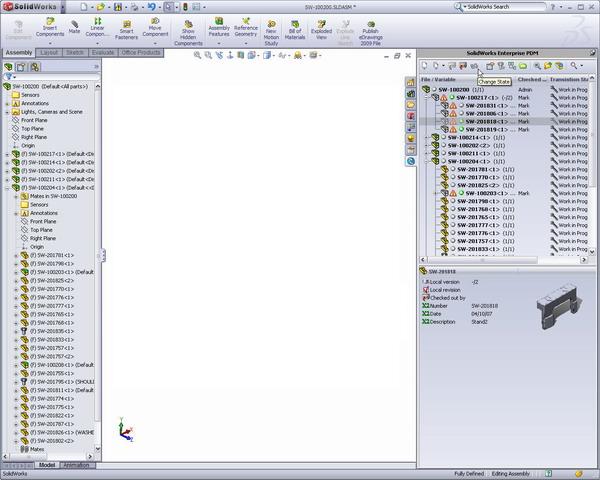600x480 pixels.
Task: Select the Animation tab at bottom
Action: point(76,465)
